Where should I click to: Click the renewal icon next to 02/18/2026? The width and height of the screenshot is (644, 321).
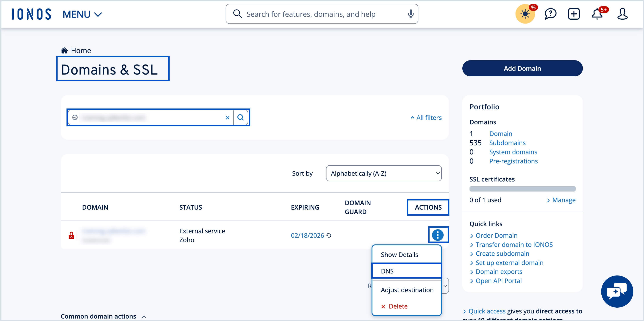[329, 235]
